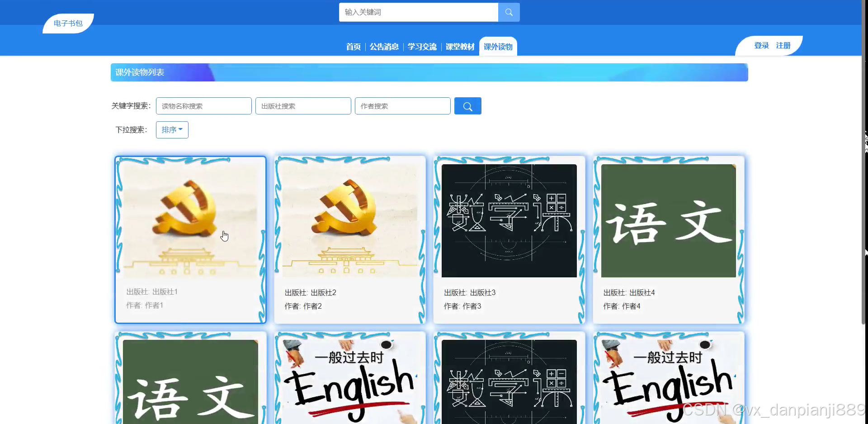Open the book cover for 出版社2
Viewport: 868px width, 424px height.
(x=350, y=221)
